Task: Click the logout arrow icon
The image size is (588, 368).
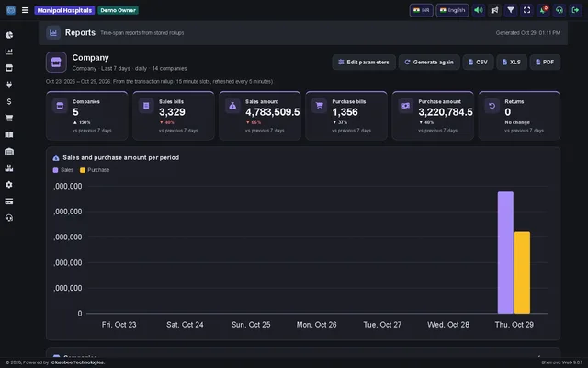Action: coord(575,10)
